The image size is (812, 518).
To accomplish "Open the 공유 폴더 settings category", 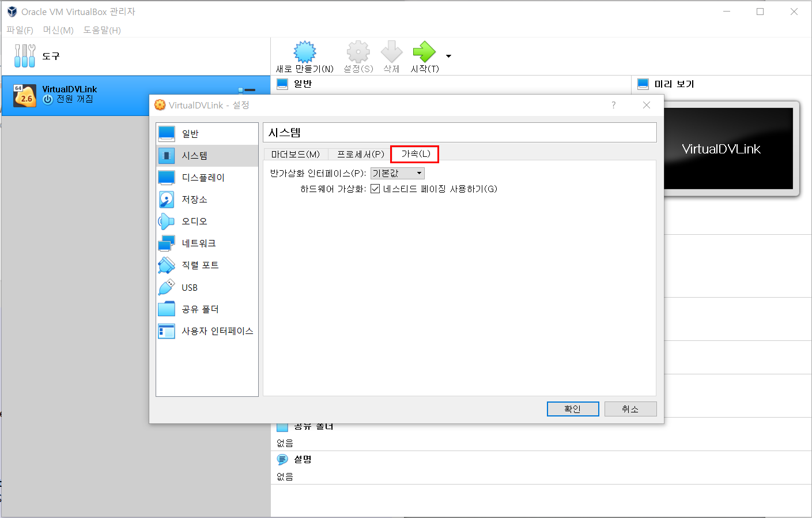I will pos(207,309).
